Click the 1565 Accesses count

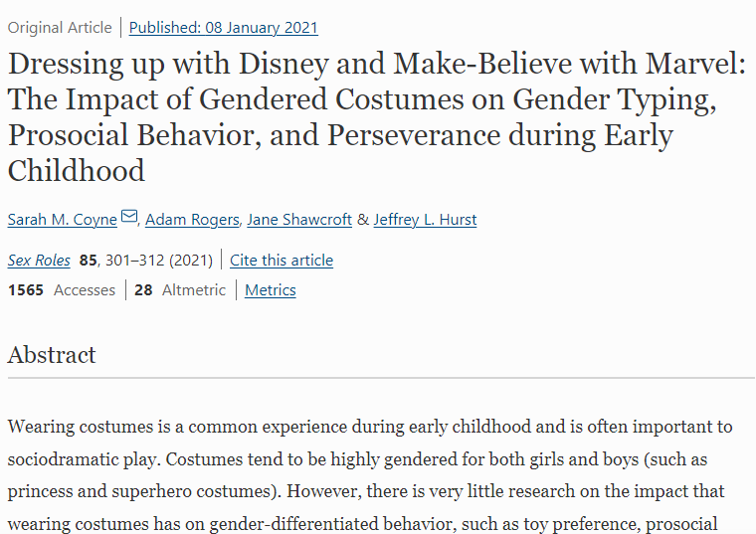62,290
